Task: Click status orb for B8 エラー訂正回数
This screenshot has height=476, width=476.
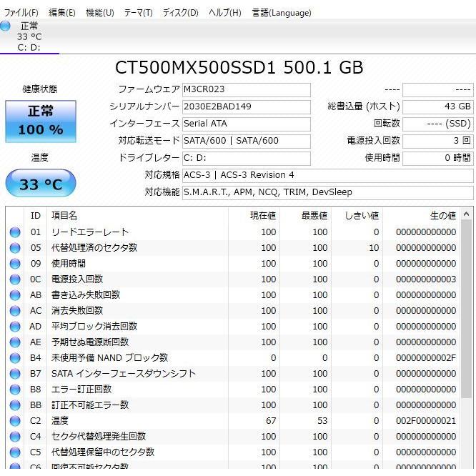Action: click(15, 390)
